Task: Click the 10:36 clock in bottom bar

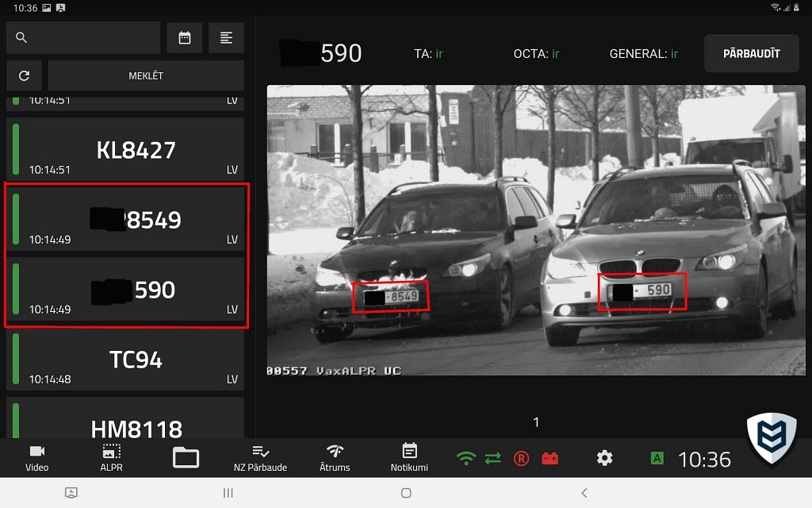Action: point(704,460)
